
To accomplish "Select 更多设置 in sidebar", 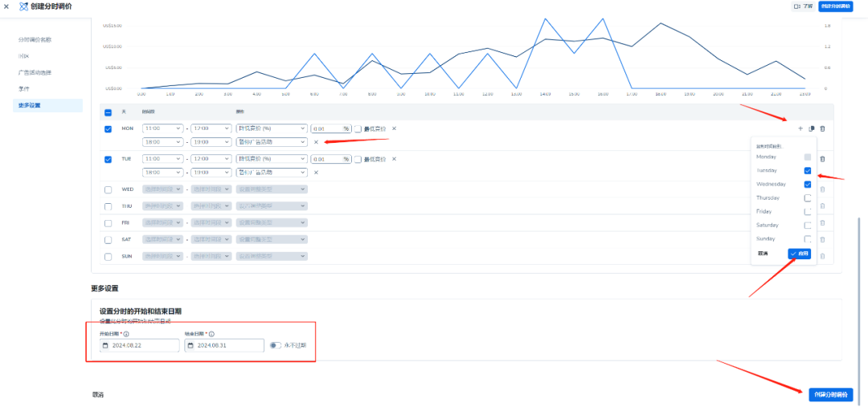I will pos(47,105).
